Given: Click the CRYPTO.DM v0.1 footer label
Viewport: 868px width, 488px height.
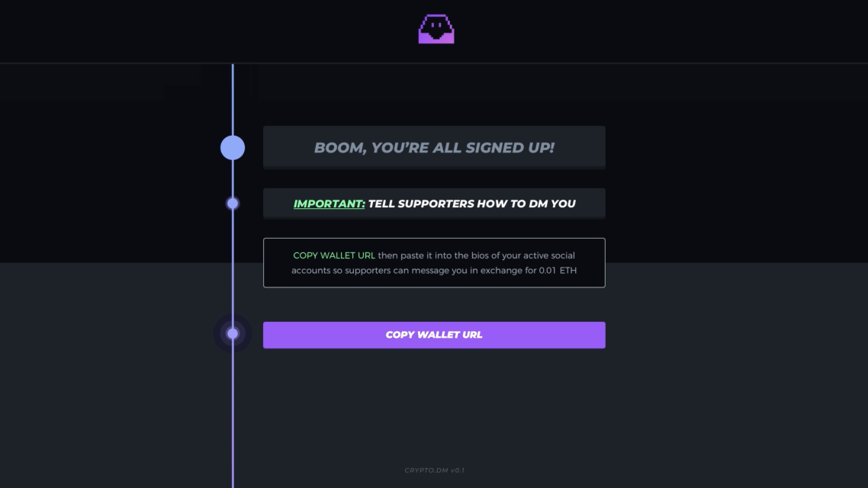Looking at the screenshot, I should click(434, 470).
